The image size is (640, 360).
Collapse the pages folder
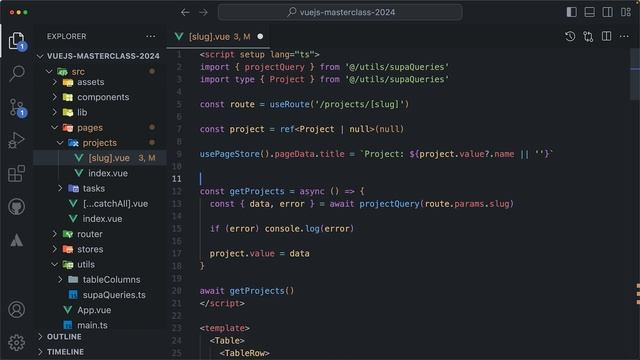(x=55, y=128)
